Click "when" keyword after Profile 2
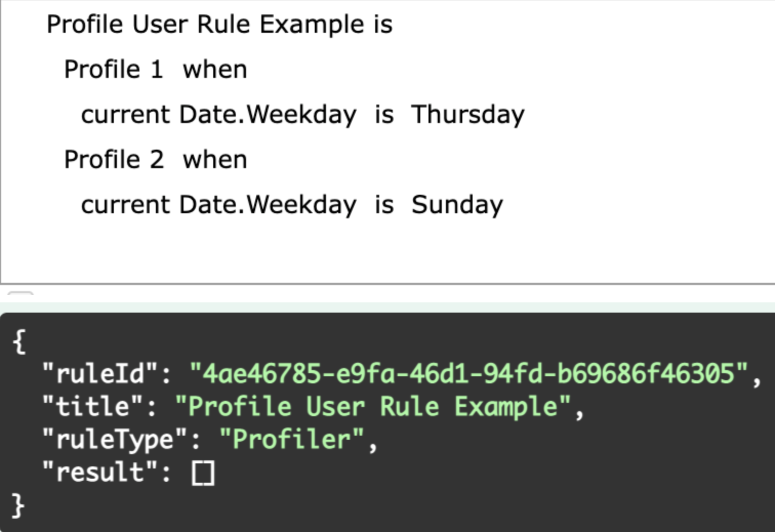This screenshot has height=532, width=775. [x=215, y=159]
